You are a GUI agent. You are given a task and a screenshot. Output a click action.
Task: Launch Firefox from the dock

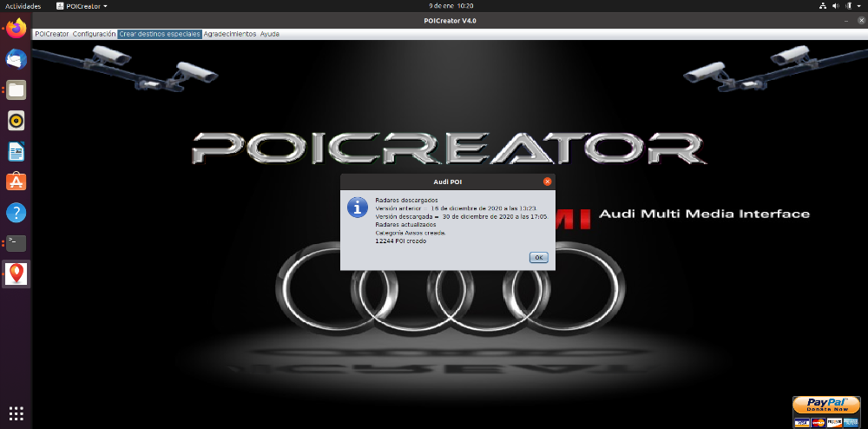[16, 28]
